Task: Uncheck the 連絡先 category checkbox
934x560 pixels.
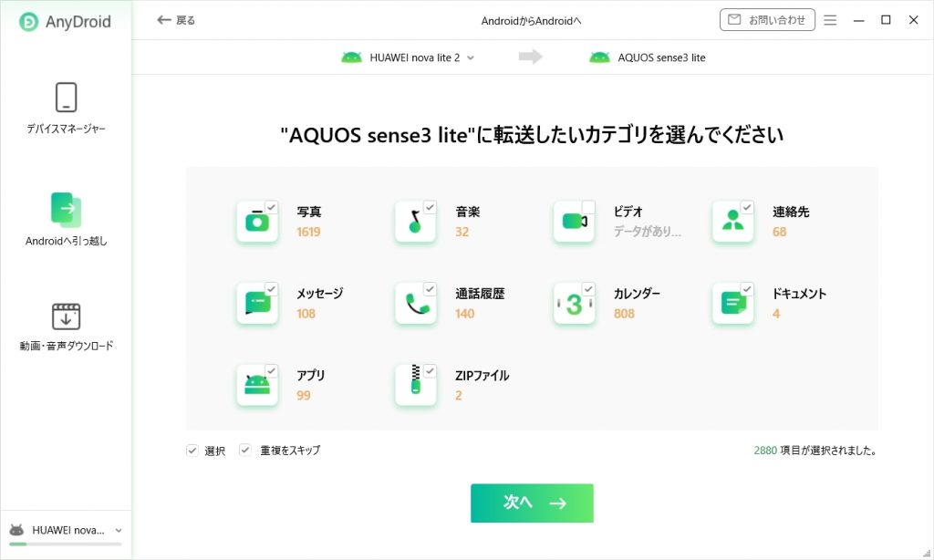Action: tap(746, 207)
